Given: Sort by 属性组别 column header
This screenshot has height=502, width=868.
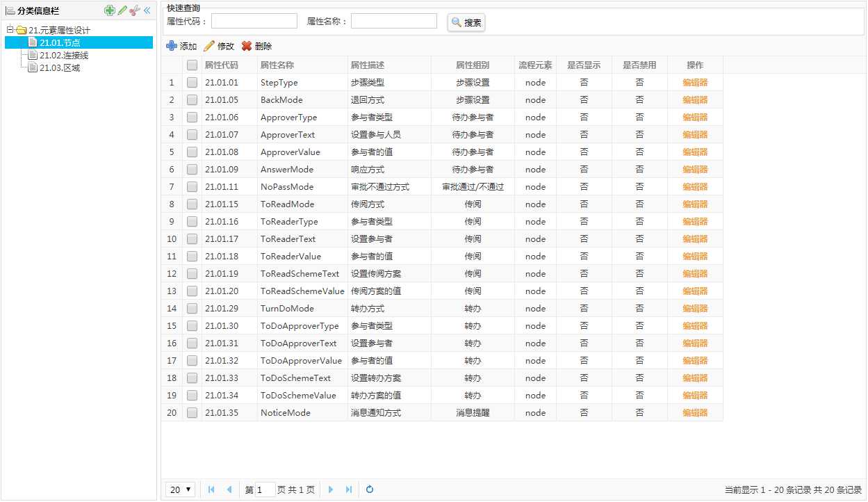Looking at the screenshot, I should pos(473,65).
